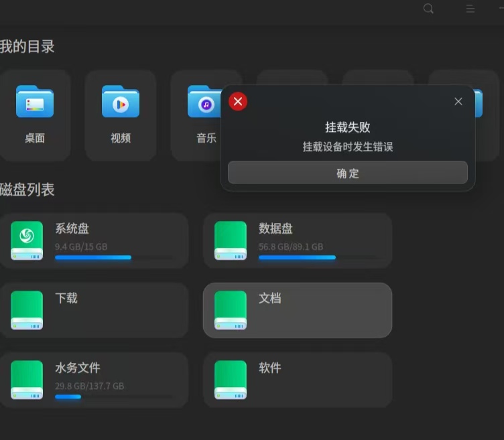Viewport: 504px width, 440px height.
Task: Click the 软件 disk label
Action: [270, 368]
